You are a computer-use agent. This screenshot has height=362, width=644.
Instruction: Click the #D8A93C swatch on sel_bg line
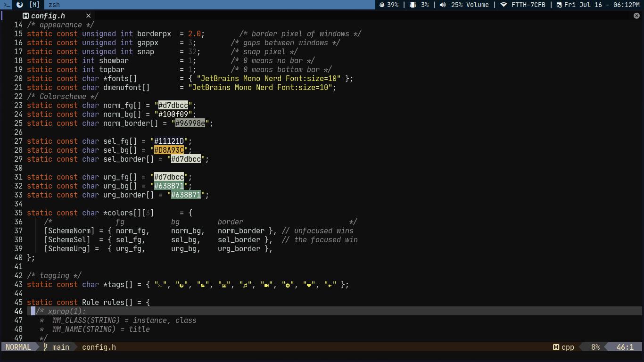[x=169, y=150]
